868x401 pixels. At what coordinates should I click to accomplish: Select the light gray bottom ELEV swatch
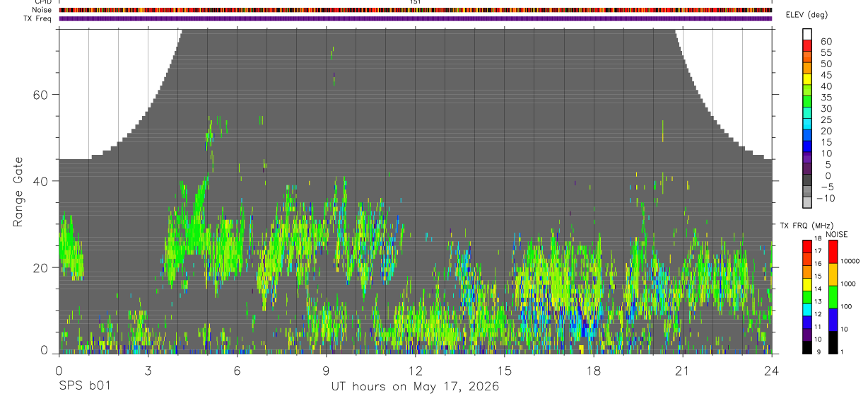[x=807, y=202]
